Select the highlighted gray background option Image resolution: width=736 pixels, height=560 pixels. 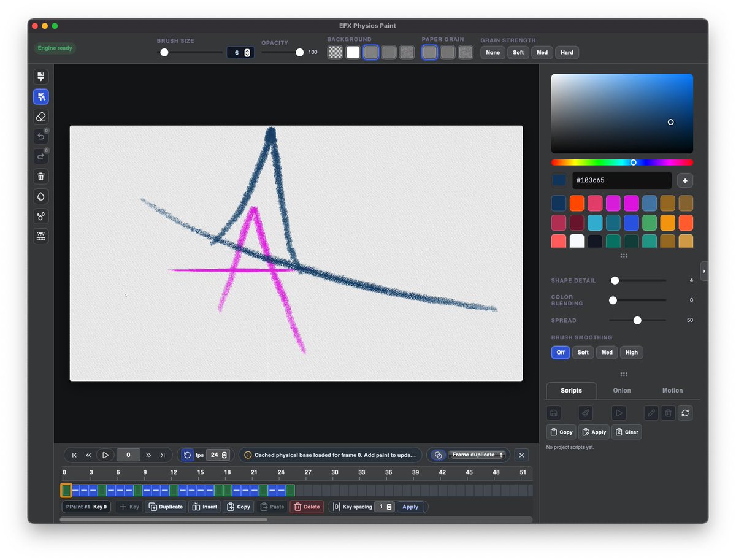pyautogui.click(x=370, y=52)
